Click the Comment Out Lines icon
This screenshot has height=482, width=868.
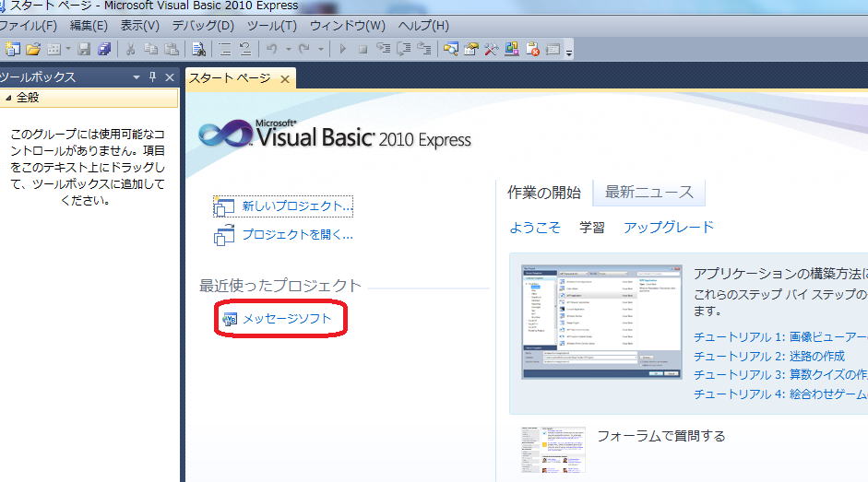pos(225,49)
